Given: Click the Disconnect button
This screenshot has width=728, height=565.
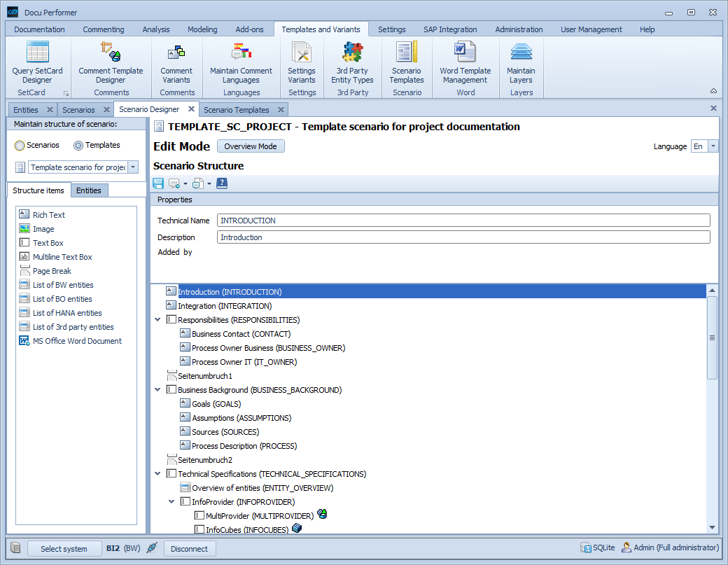Looking at the screenshot, I should (189, 549).
